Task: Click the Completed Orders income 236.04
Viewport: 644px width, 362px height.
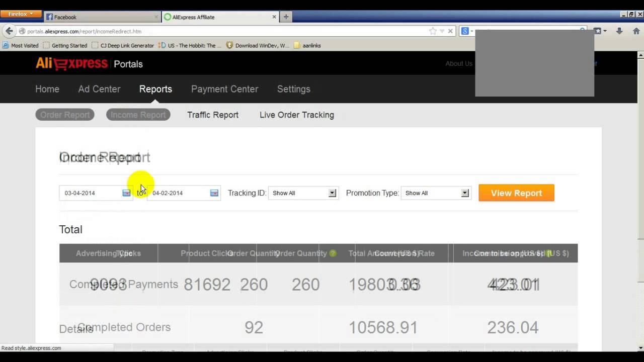Action: point(513,328)
